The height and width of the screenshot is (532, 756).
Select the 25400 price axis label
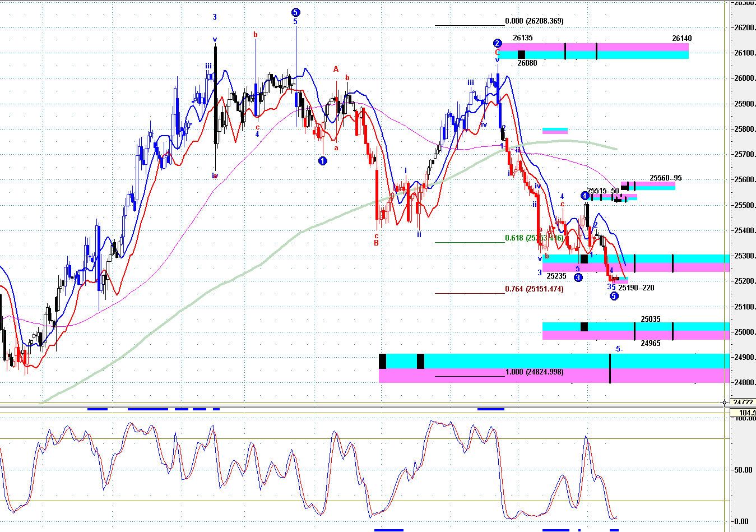[x=745, y=231]
